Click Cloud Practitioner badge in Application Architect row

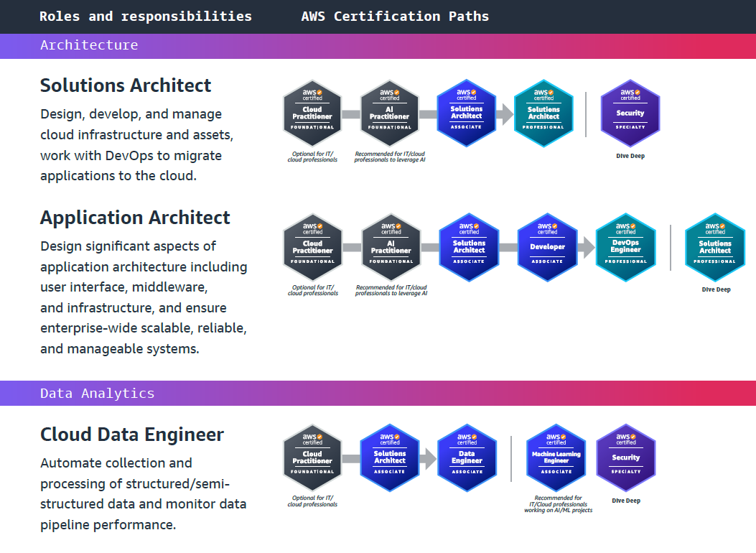[312, 246]
